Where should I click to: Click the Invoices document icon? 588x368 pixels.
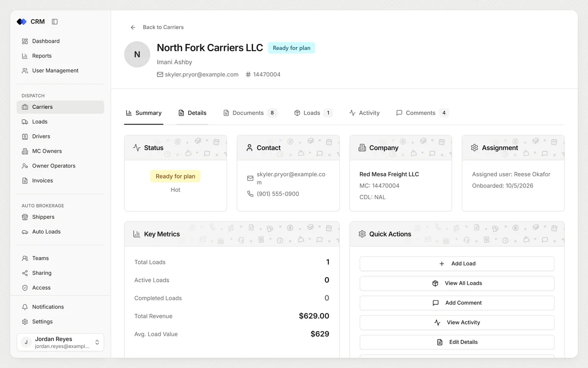click(x=25, y=181)
